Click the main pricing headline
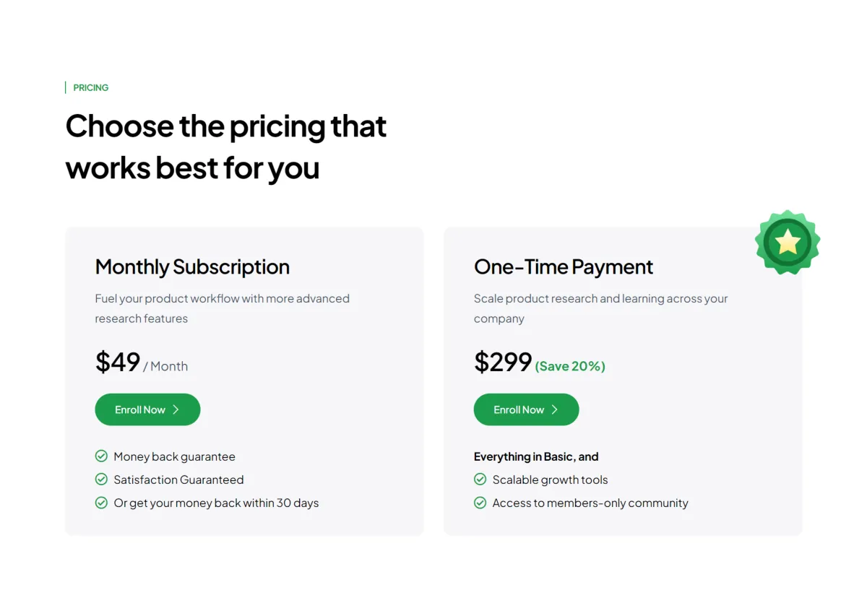867x616 pixels. (226, 147)
